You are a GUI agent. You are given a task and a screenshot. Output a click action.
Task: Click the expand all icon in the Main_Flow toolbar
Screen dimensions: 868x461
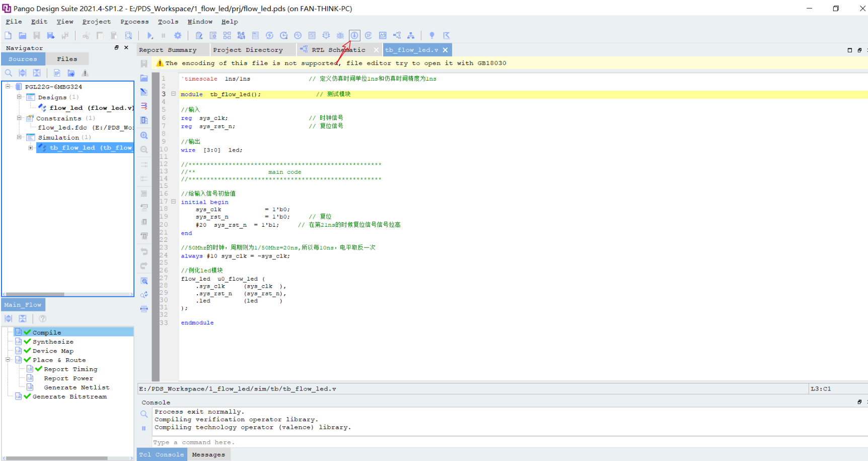pyautogui.click(x=9, y=318)
